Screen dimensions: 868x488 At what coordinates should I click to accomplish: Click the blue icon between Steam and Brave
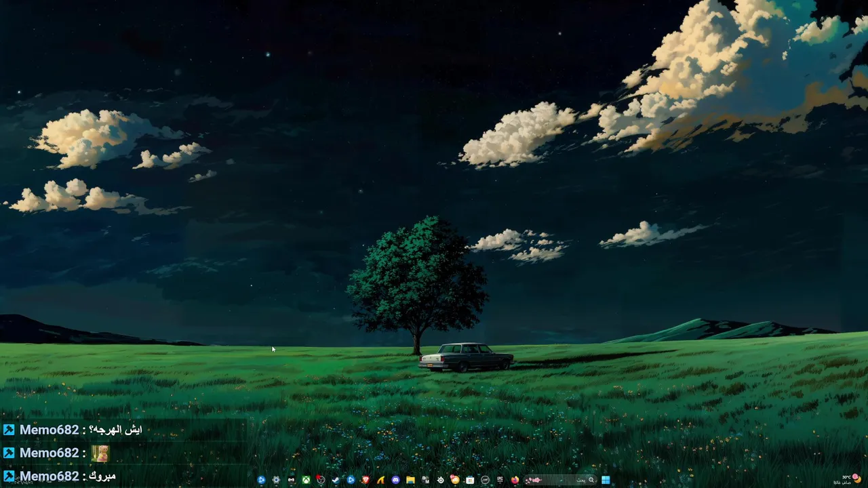point(351,480)
